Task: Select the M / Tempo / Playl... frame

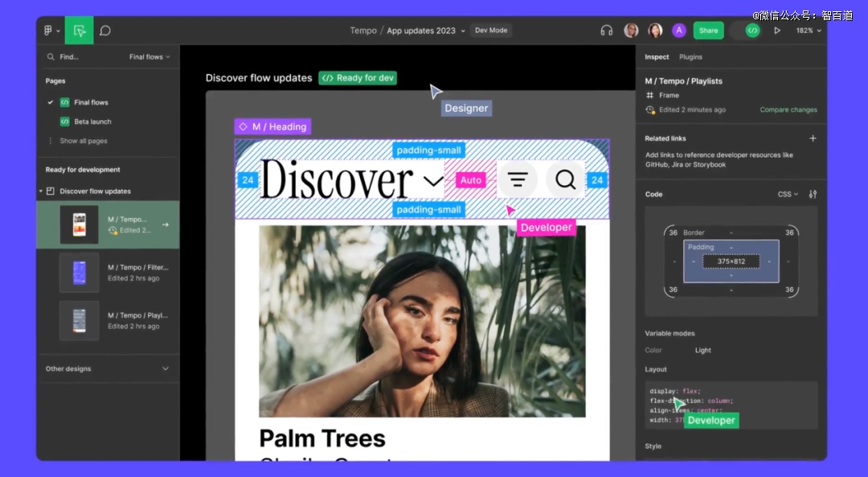Action: click(x=108, y=321)
